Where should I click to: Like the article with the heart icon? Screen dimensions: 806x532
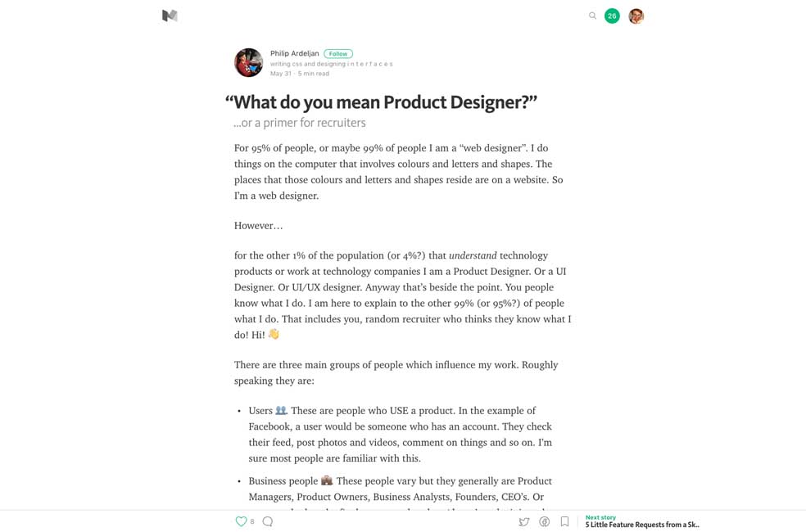tap(241, 521)
